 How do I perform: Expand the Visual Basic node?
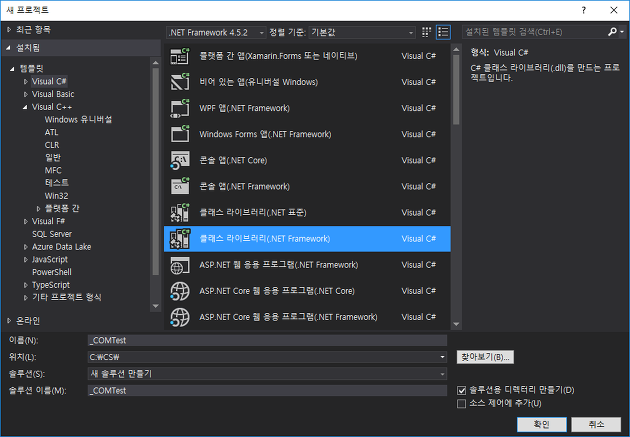click(25, 94)
